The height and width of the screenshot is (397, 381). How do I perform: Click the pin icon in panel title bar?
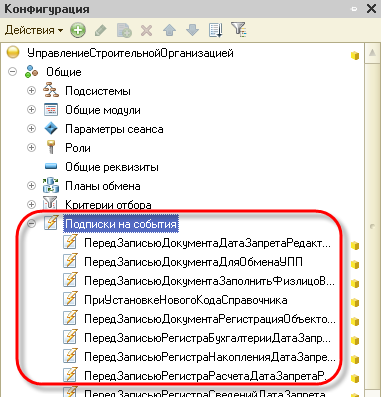pos(354,9)
